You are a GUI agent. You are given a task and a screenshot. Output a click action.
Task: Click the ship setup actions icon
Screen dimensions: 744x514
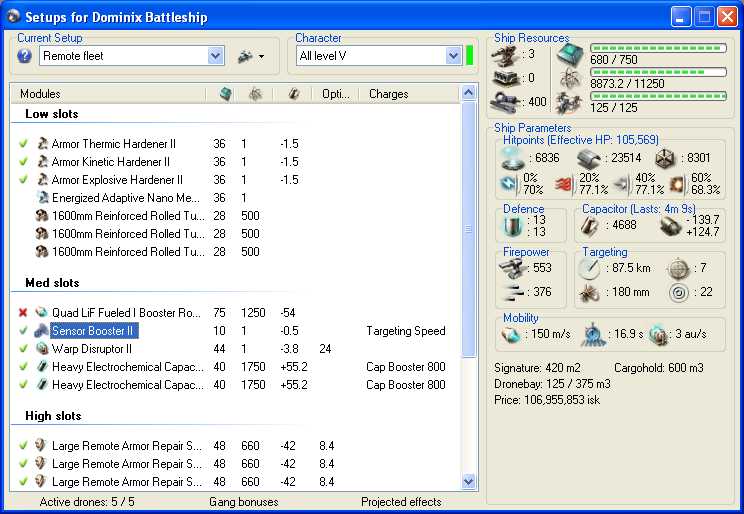[244, 56]
